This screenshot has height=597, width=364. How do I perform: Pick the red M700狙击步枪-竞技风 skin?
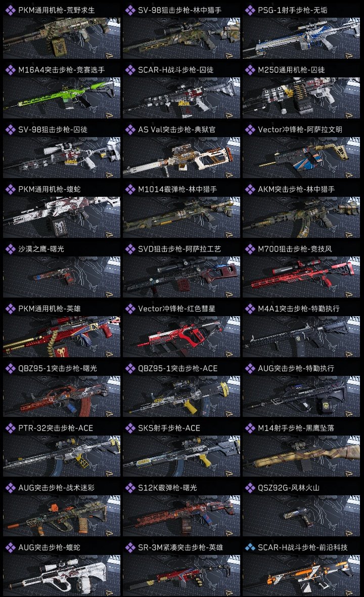(x=301, y=270)
